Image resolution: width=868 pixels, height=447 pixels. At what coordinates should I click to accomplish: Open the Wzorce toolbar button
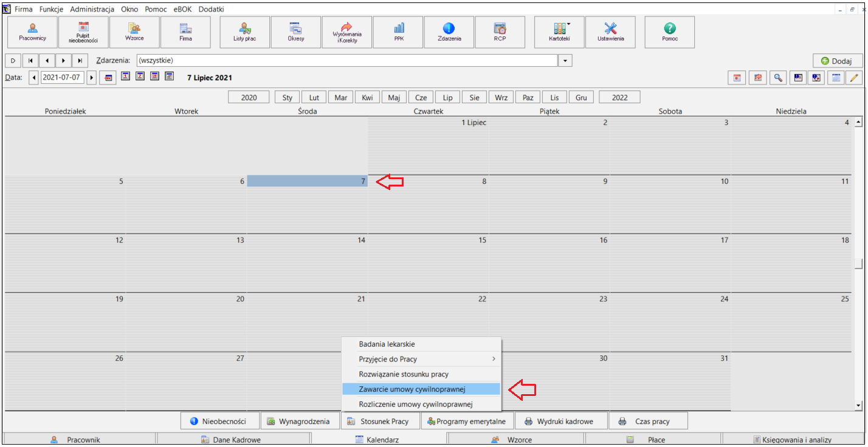click(134, 32)
